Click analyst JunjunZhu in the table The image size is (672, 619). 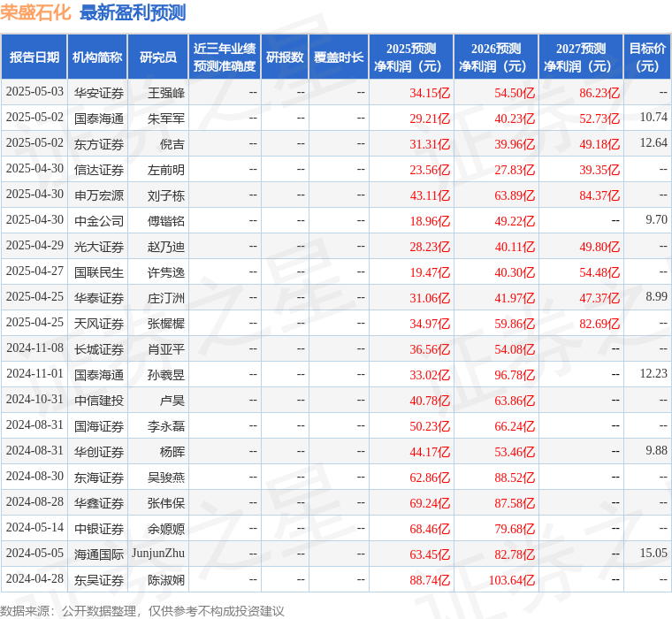158,554
